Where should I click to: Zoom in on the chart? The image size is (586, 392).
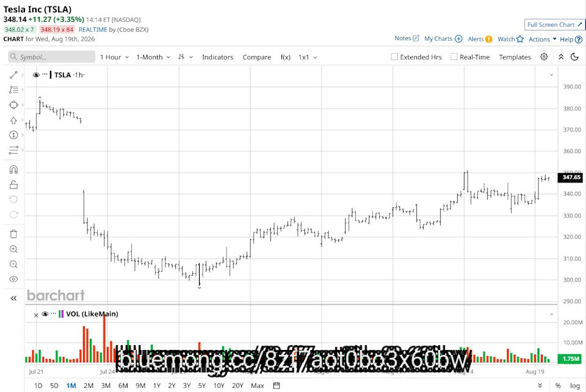click(13, 249)
